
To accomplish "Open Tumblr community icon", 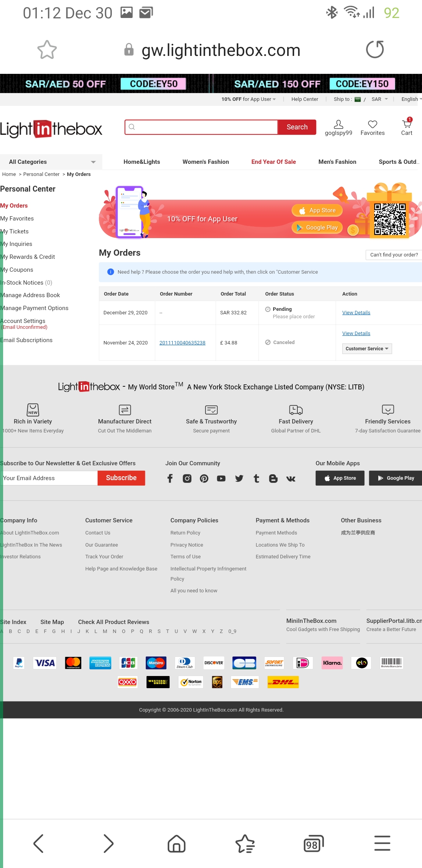I will (256, 479).
